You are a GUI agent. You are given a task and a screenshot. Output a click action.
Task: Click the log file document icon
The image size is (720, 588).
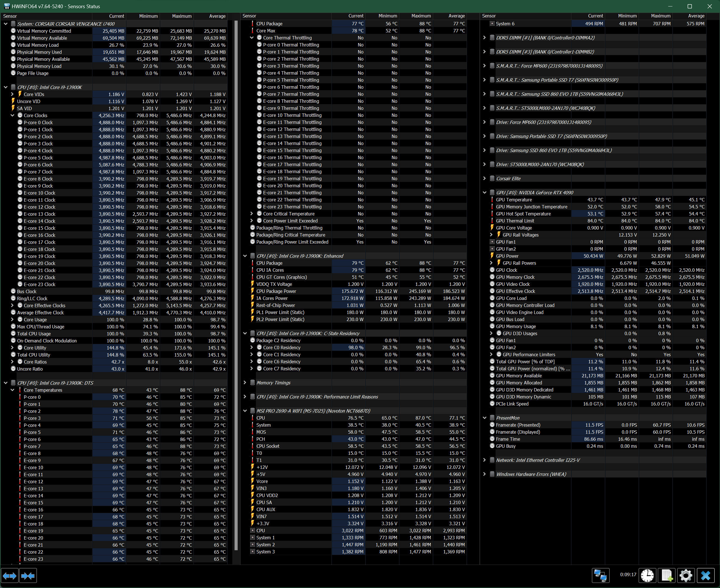(x=666, y=575)
